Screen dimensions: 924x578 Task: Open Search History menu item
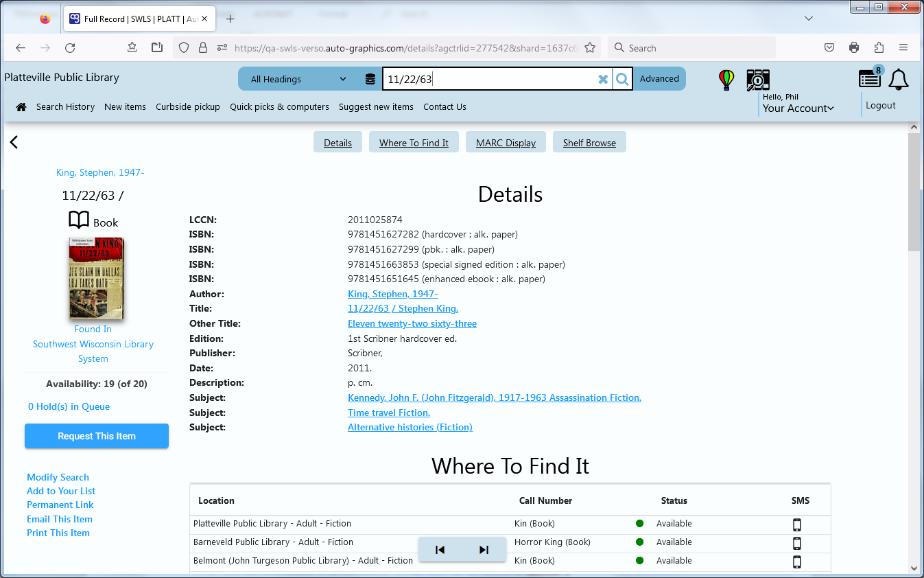click(65, 107)
